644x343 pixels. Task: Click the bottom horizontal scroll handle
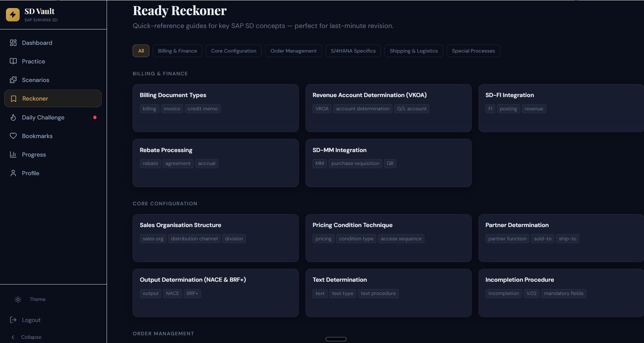point(336,339)
